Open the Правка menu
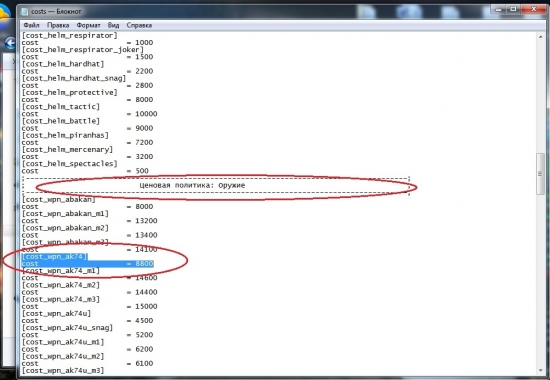This screenshot has width=550, height=380. pyautogui.click(x=58, y=25)
